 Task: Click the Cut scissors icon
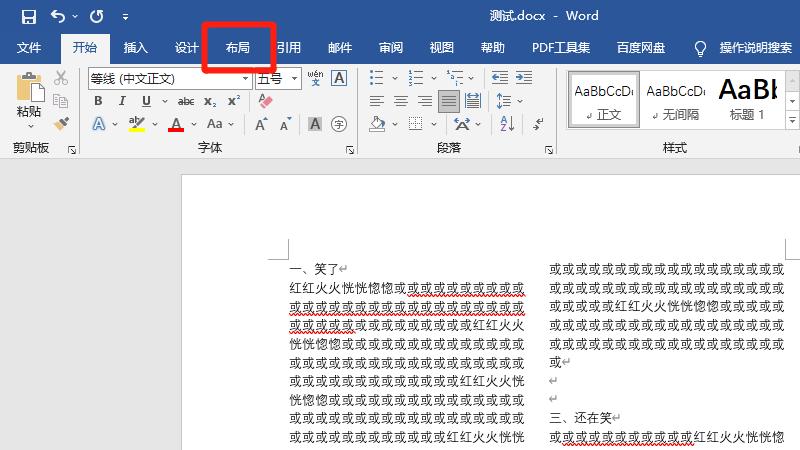[61, 78]
